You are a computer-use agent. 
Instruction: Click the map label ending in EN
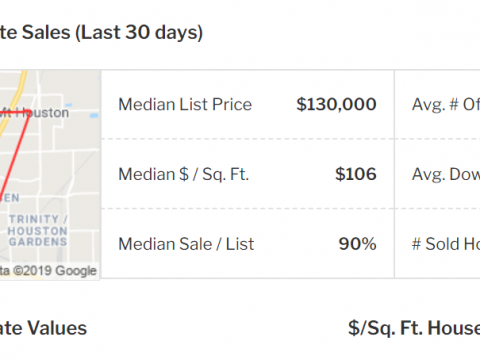coord(10,198)
